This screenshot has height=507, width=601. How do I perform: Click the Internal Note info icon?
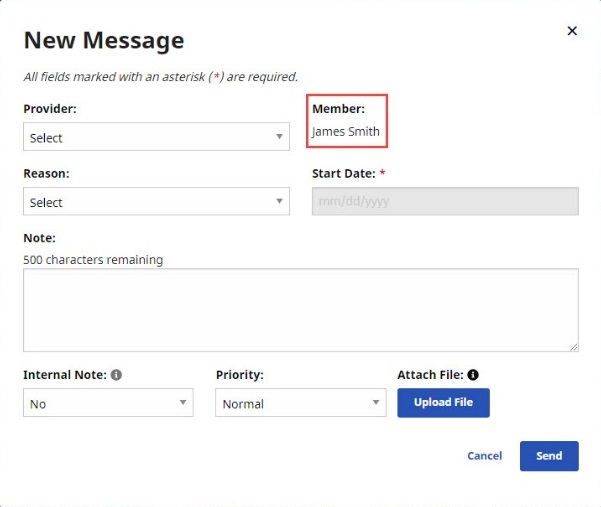pyautogui.click(x=116, y=375)
